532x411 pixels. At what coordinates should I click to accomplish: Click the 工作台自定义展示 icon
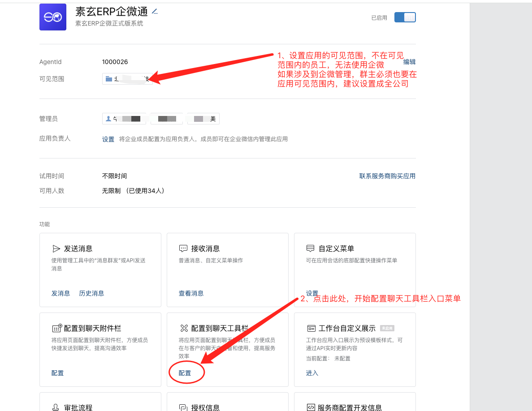click(311, 328)
